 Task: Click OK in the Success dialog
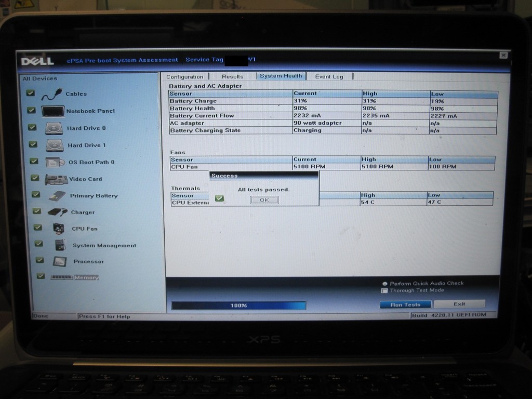tap(264, 200)
